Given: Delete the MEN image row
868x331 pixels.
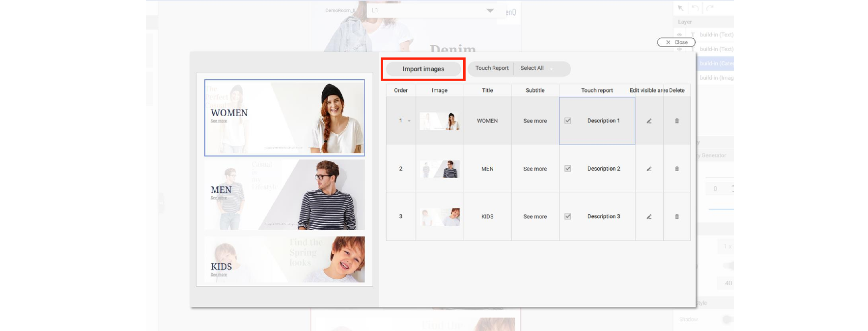Looking at the screenshot, I should (x=676, y=169).
